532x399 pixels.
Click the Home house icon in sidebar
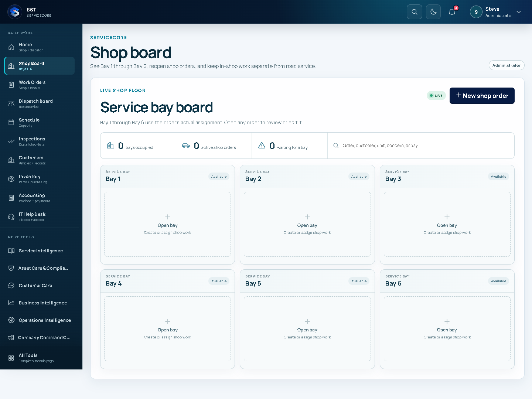point(11,47)
